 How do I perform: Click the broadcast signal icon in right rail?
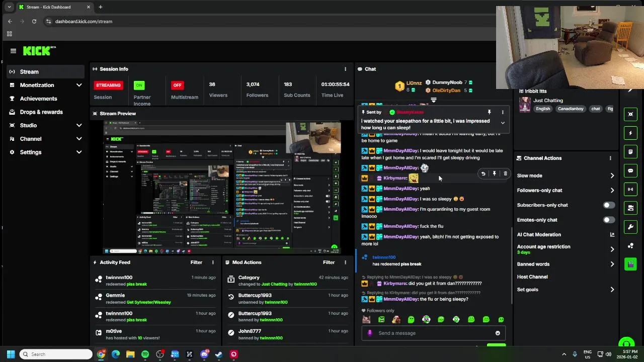click(x=630, y=190)
